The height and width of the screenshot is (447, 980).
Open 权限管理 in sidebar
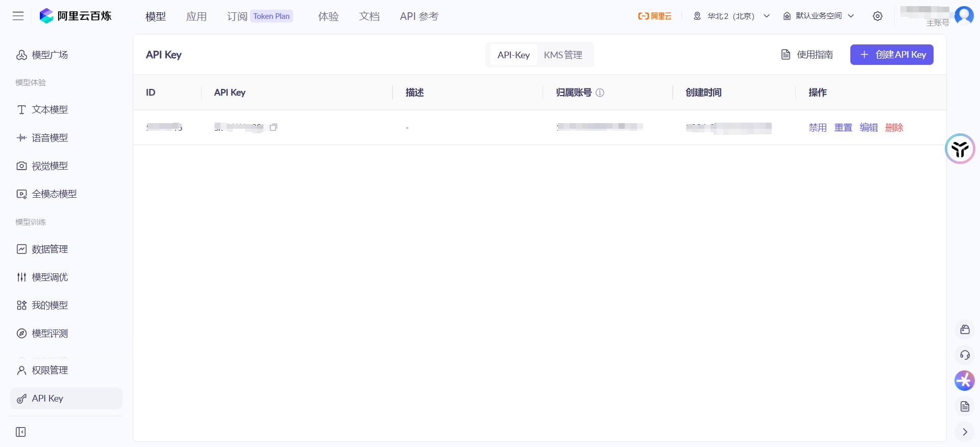coord(66,370)
